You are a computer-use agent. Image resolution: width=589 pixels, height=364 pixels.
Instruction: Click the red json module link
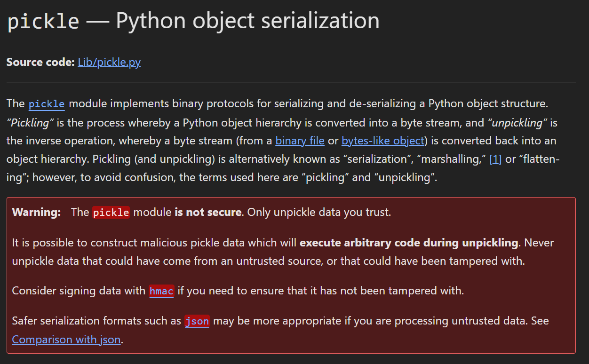197,321
